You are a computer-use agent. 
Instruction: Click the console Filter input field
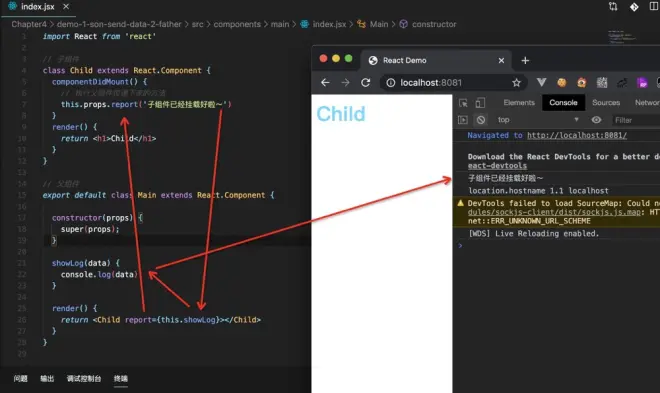tap(636, 120)
